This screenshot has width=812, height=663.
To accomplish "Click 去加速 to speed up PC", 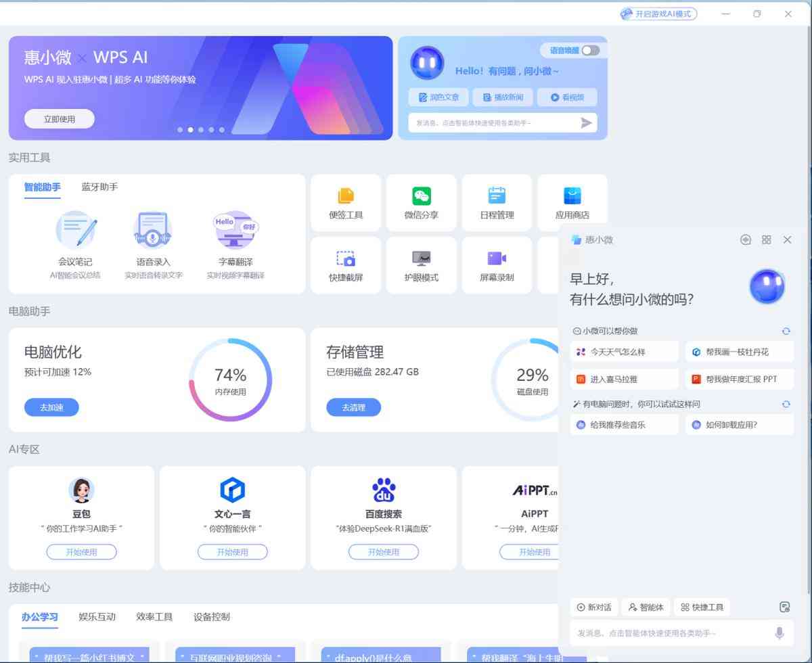I will pos(51,407).
